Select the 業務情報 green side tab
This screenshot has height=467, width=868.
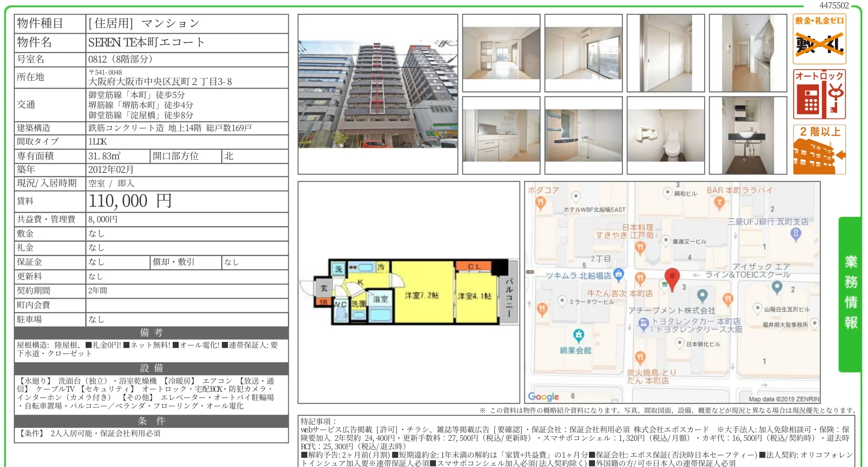pyautogui.click(x=849, y=294)
